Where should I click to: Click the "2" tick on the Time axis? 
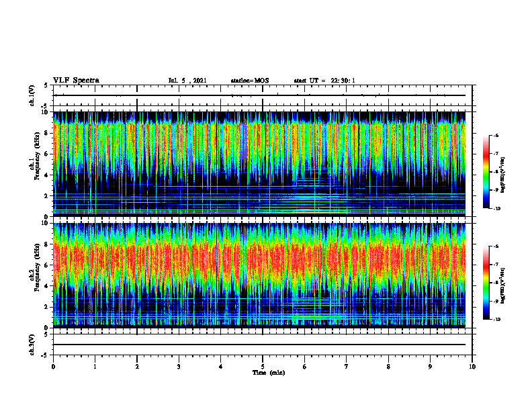tap(137, 367)
